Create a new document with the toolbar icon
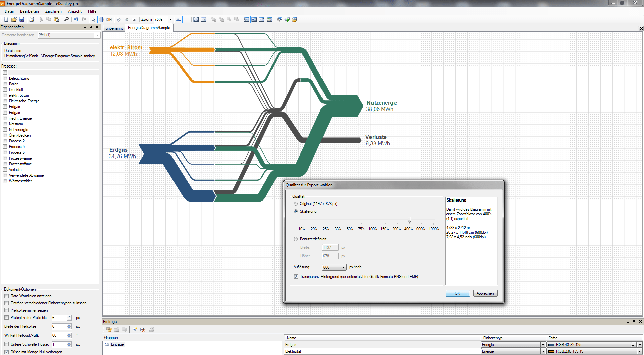 [6, 20]
